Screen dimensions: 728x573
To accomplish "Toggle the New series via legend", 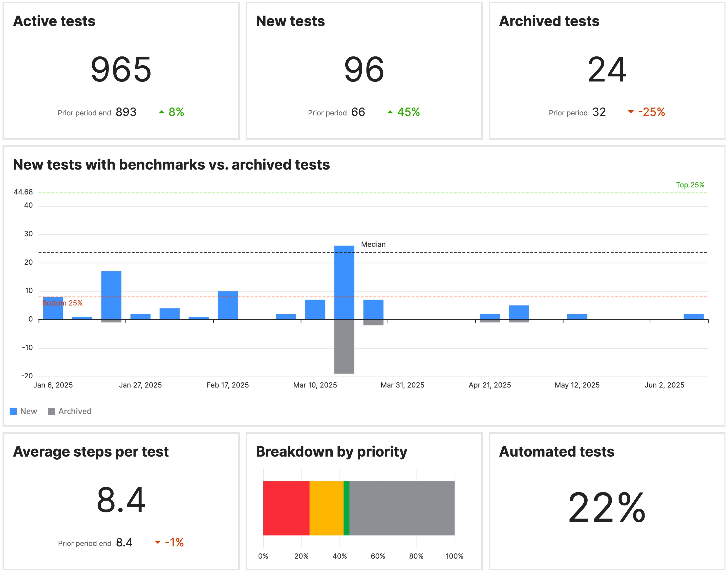I will (29, 411).
